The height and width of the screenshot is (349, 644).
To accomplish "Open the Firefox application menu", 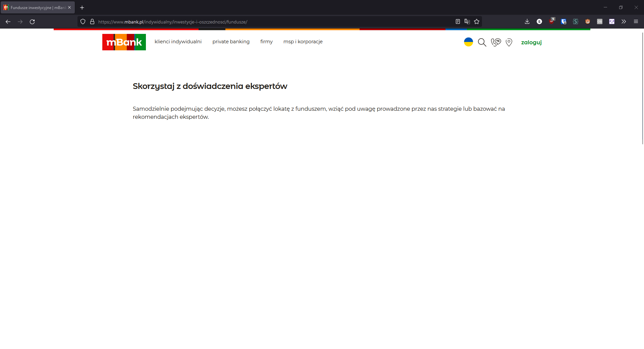I will coord(636,21).
